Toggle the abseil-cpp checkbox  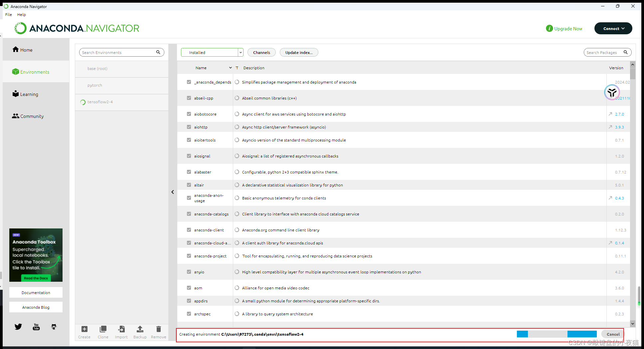[x=189, y=98]
